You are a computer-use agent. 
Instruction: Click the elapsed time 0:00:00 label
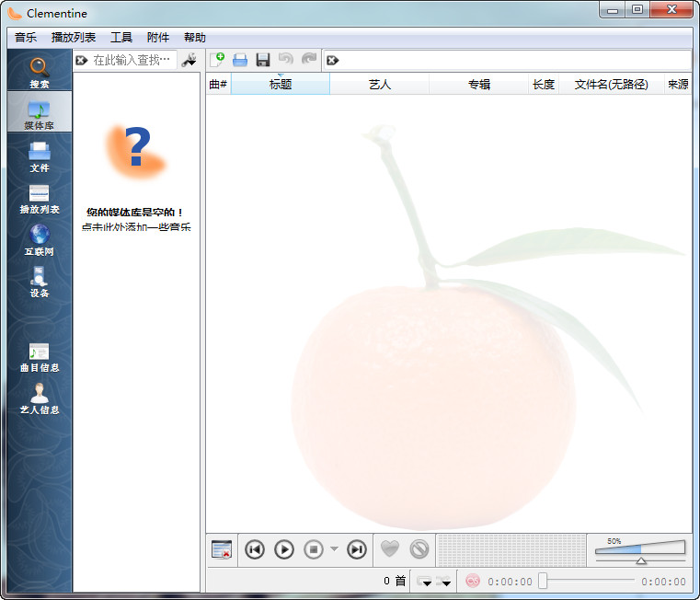[x=510, y=582]
